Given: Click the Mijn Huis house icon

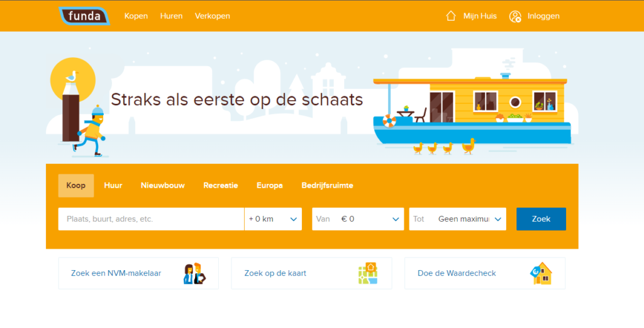Looking at the screenshot, I should click(451, 16).
